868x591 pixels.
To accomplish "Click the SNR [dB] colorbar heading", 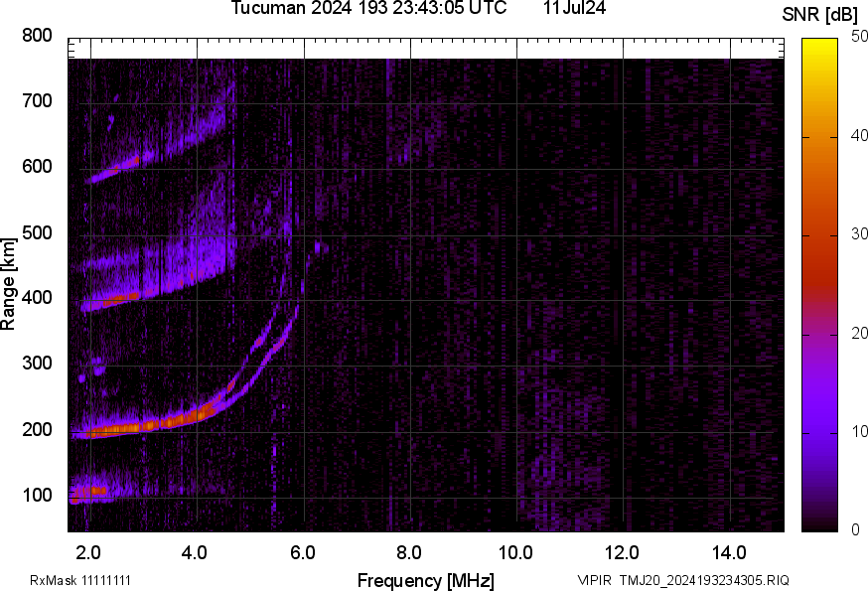I will click(x=819, y=14).
